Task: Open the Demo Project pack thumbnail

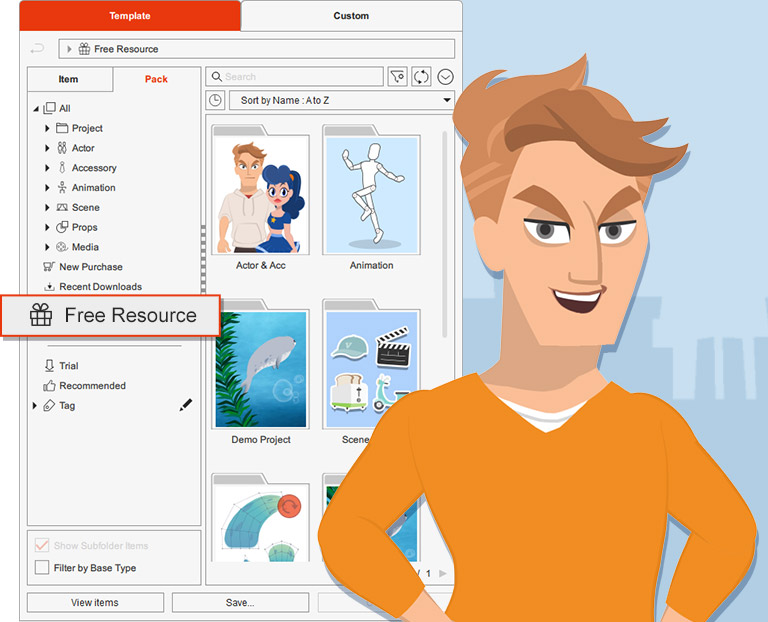Action: pos(260,370)
